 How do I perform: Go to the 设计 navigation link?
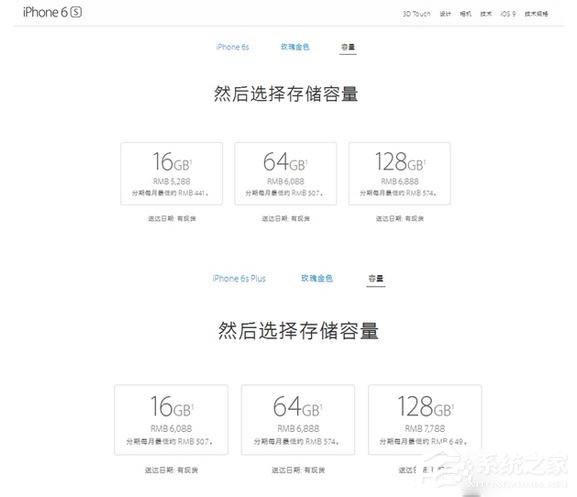coord(445,14)
